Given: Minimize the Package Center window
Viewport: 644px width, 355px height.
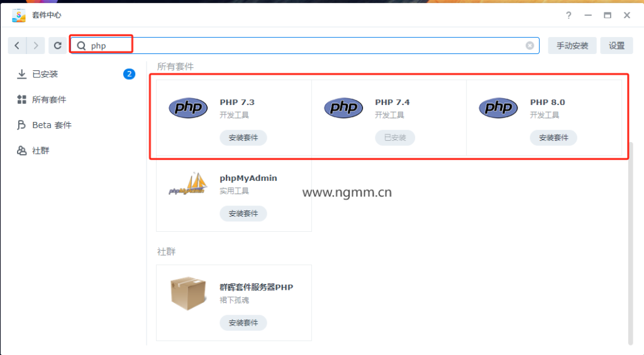Looking at the screenshot, I should coord(588,15).
